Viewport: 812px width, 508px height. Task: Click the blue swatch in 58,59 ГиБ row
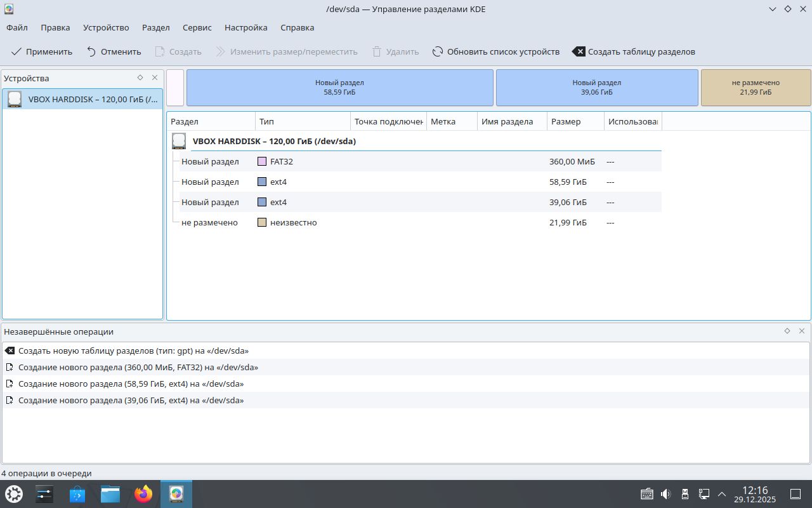(262, 182)
